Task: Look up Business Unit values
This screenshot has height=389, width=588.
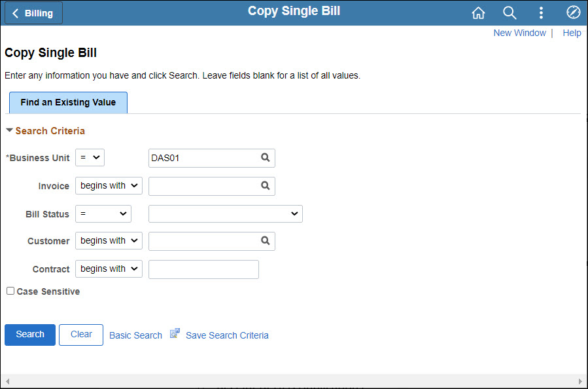Action: point(265,158)
